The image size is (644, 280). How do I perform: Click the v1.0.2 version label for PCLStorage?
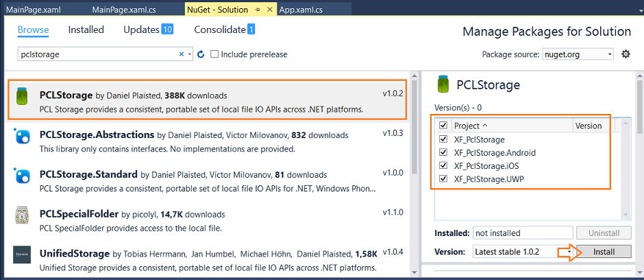coord(393,94)
